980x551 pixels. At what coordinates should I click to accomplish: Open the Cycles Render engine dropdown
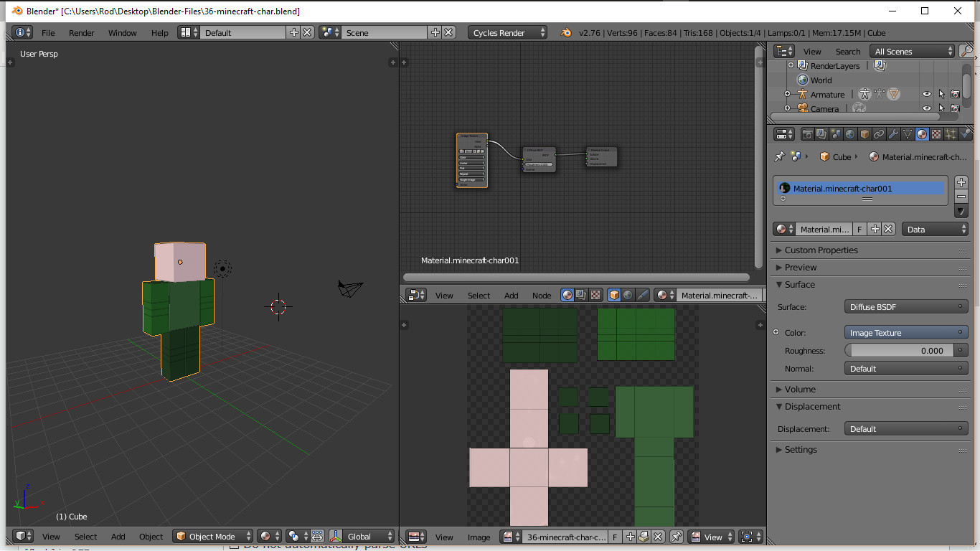pyautogui.click(x=507, y=32)
